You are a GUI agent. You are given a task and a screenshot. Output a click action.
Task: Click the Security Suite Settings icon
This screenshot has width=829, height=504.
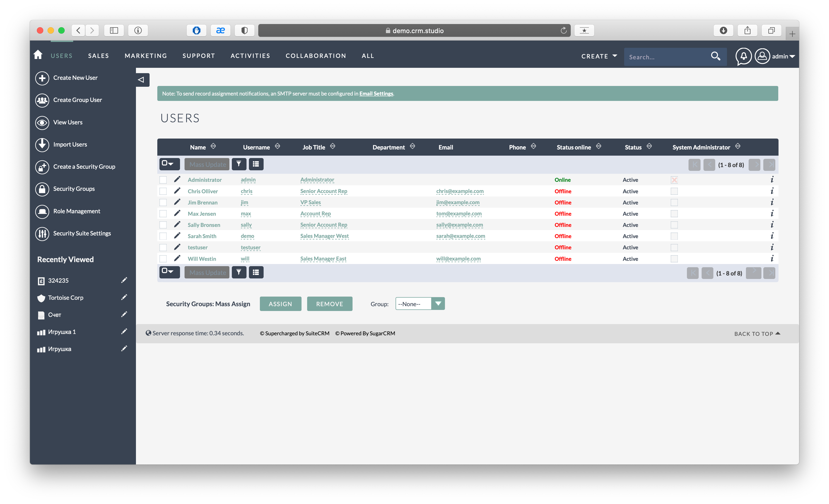[42, 233]
